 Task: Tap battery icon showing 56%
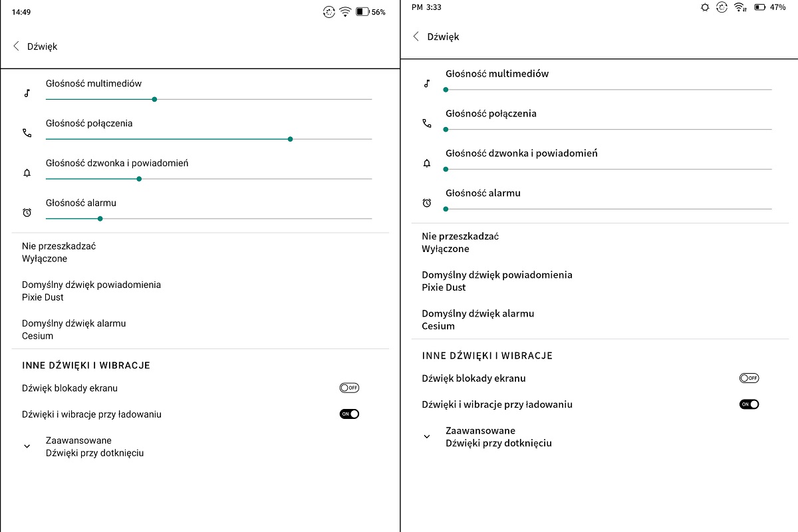click(362, 12)
